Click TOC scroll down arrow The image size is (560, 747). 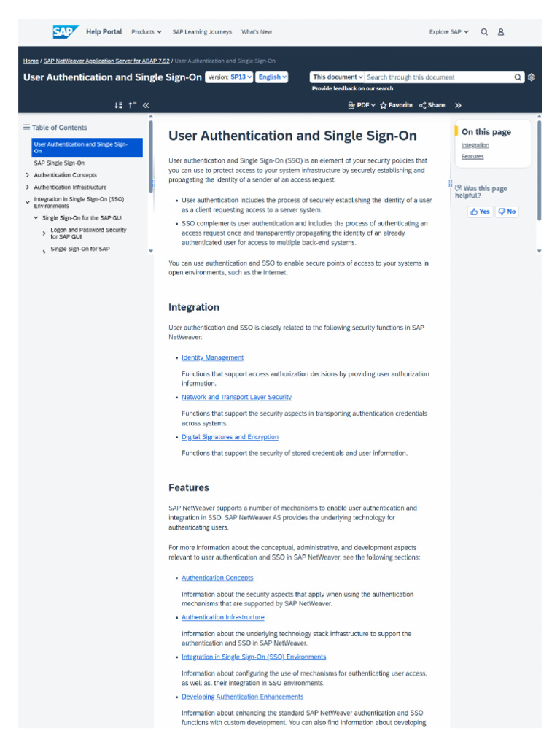pyautogui.click(x=151, y=251)
